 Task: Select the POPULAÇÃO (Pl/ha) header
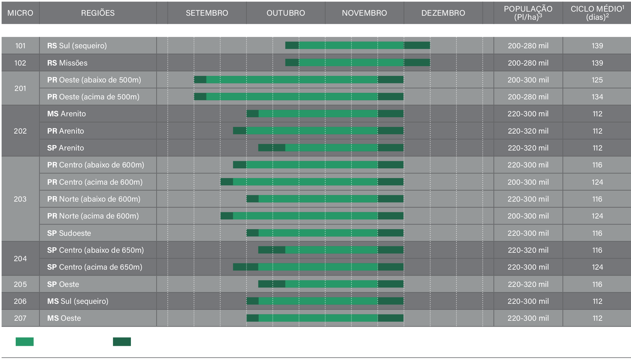528,13
